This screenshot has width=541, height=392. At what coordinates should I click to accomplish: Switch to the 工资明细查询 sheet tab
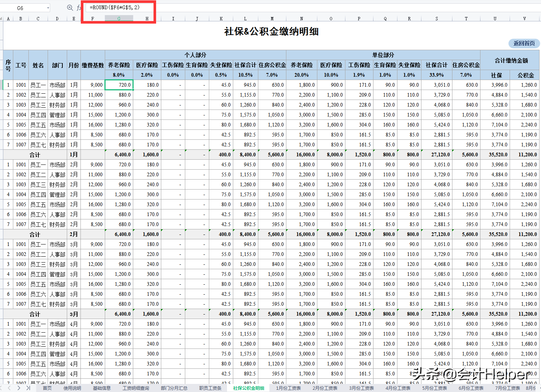(x=136, y=388)
